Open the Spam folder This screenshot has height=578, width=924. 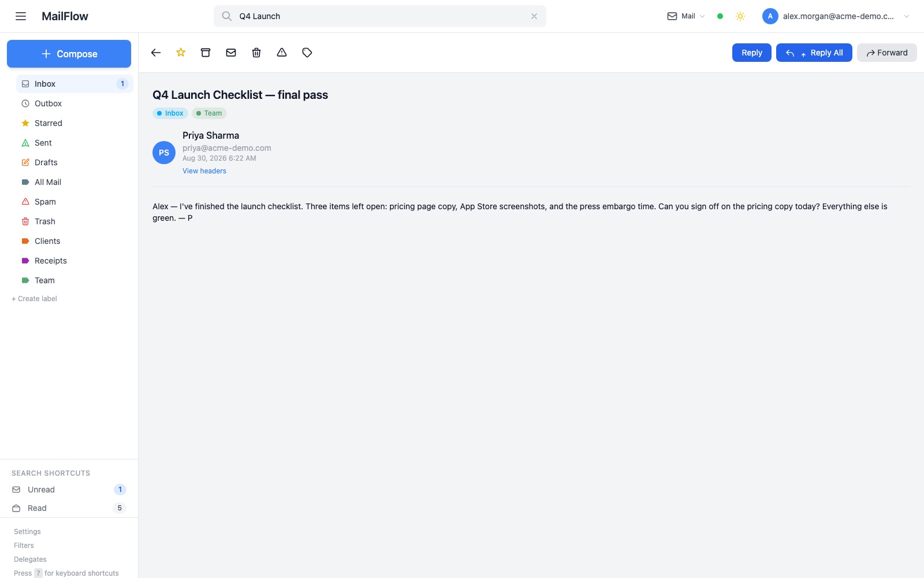[x=74, y=202]
